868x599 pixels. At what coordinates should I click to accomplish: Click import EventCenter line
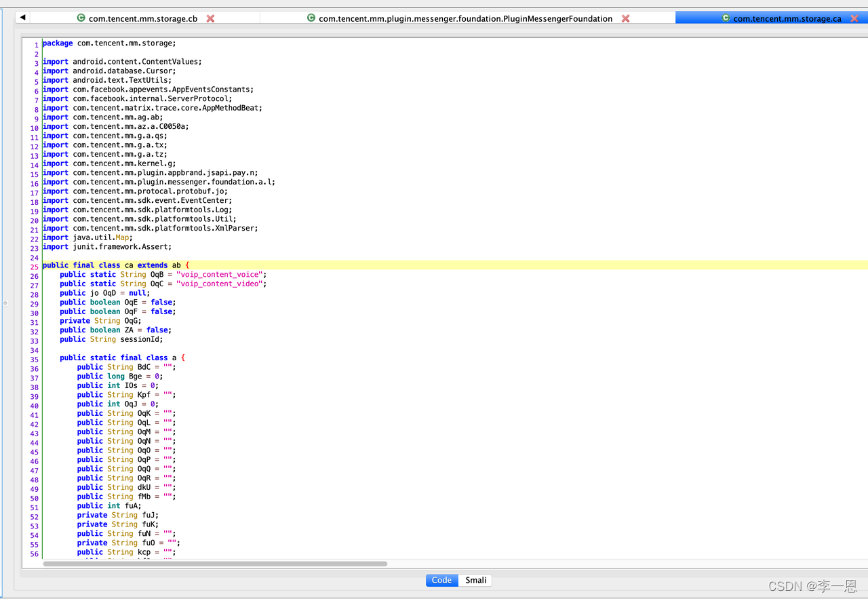[138, 201]
